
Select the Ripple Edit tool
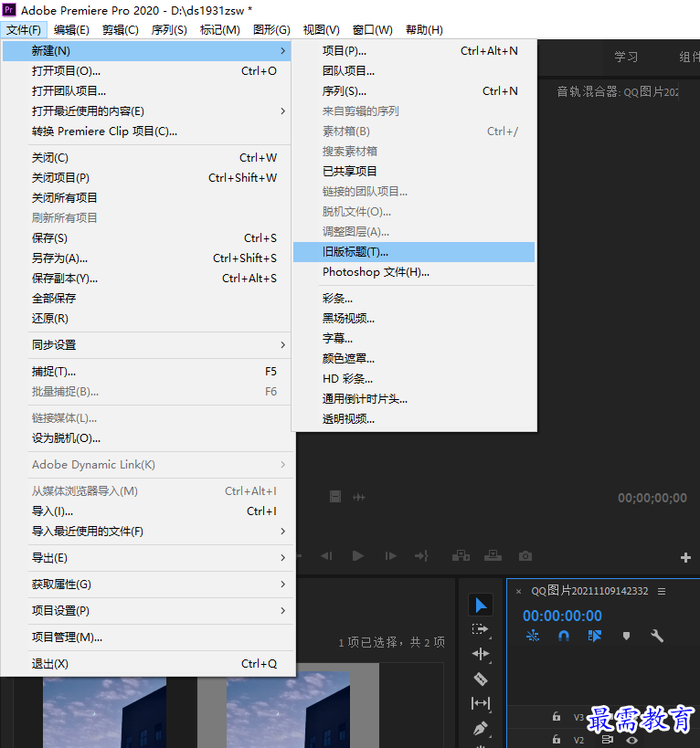(x=481, y=654)
